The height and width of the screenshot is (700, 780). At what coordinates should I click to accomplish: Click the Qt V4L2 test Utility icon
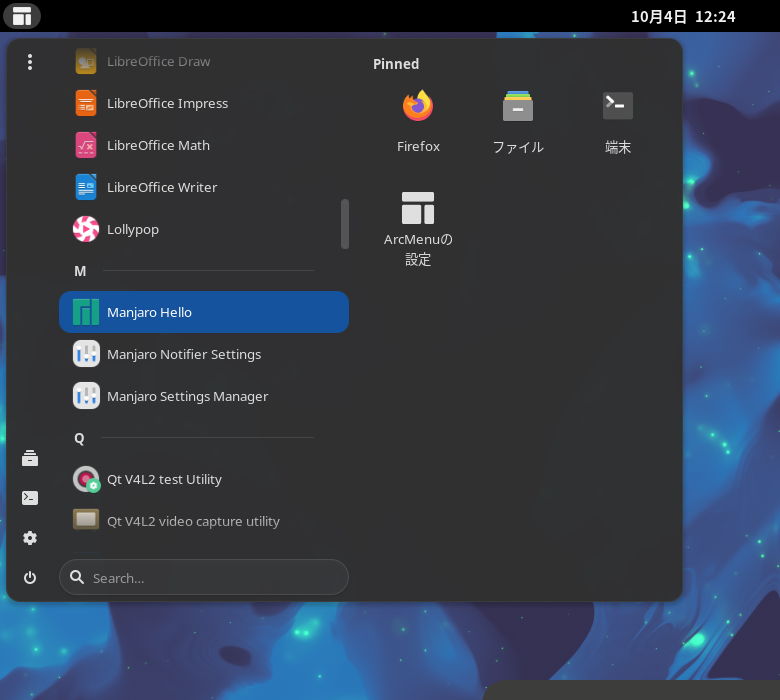pos(86,479)
